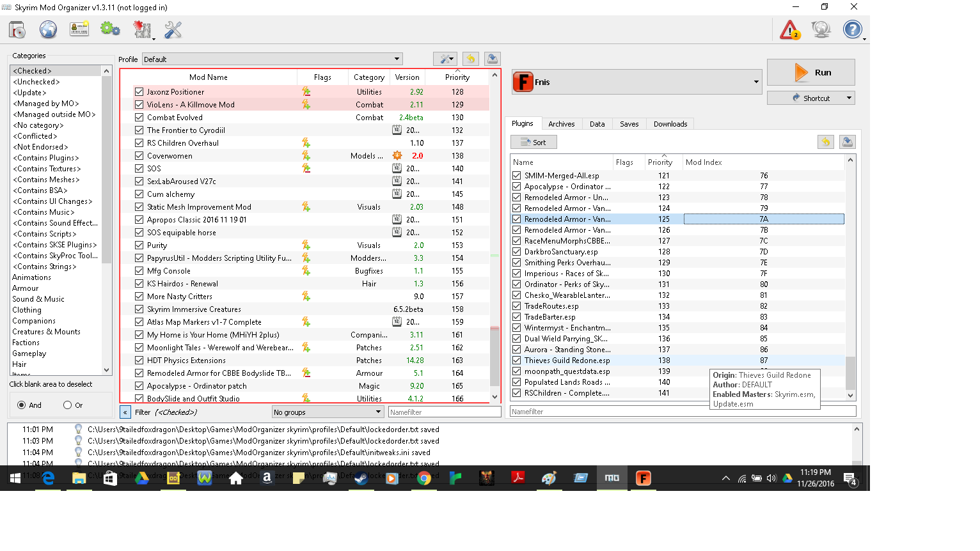980x551 pixels.
Task: Open File Explorer from the taskbar
Action: [79, 478]
